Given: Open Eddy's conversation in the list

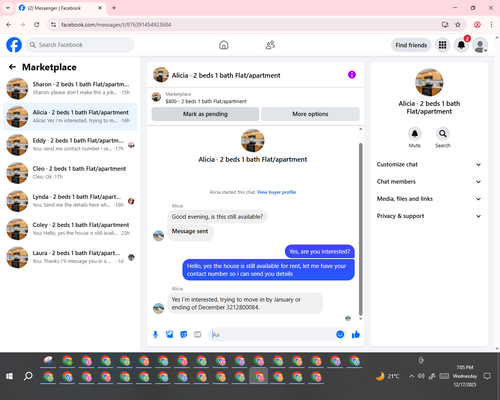Looking at the screenshot, I should point(70,145).
